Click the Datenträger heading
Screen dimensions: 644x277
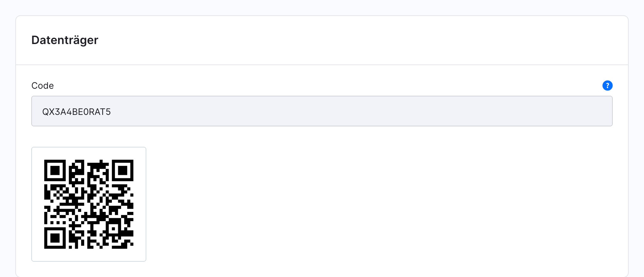pos(65,40)
